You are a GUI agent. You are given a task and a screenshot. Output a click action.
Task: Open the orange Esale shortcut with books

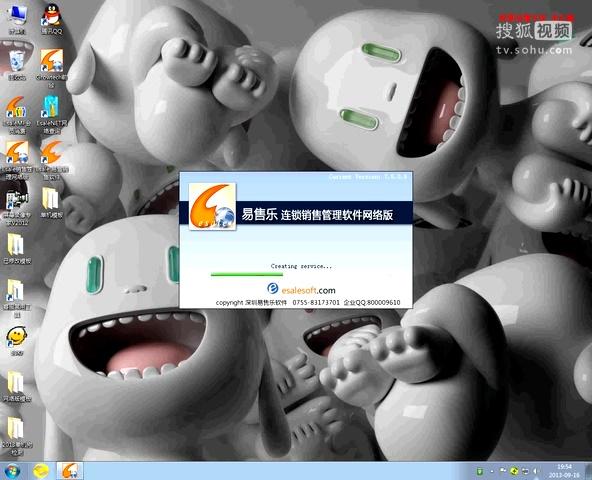coord(17,114)
